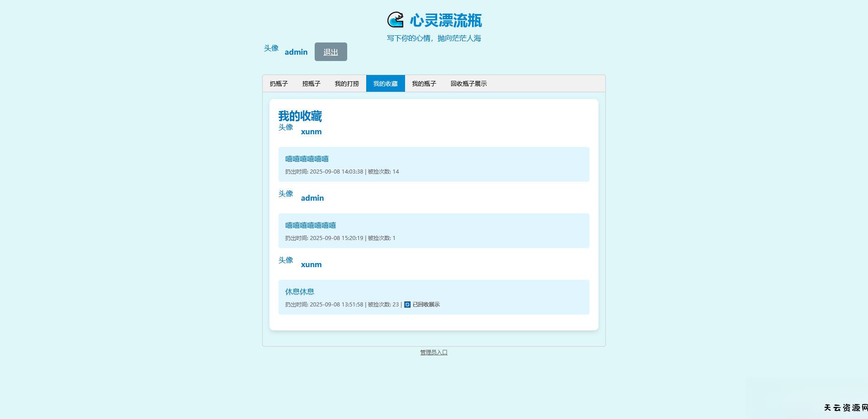Open the 回收瓶子展示 tab
Screen dimensions: 868x419
tap(469, 83)
